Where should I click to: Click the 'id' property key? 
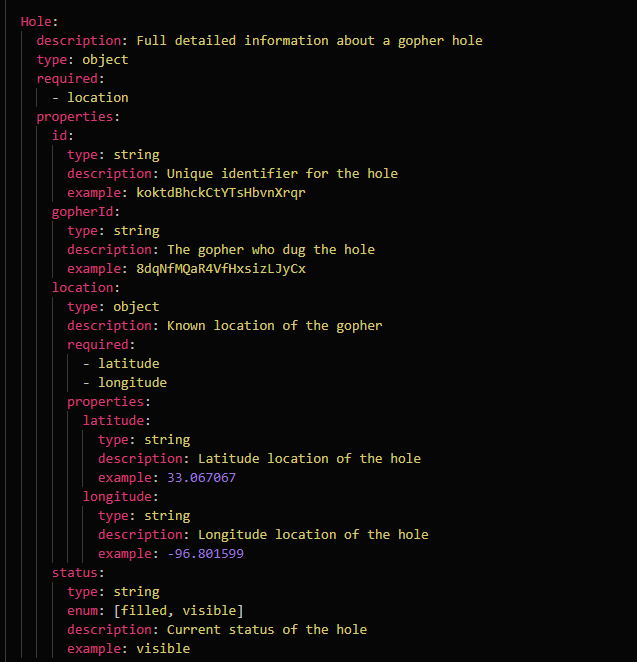[x=61, y=135]
